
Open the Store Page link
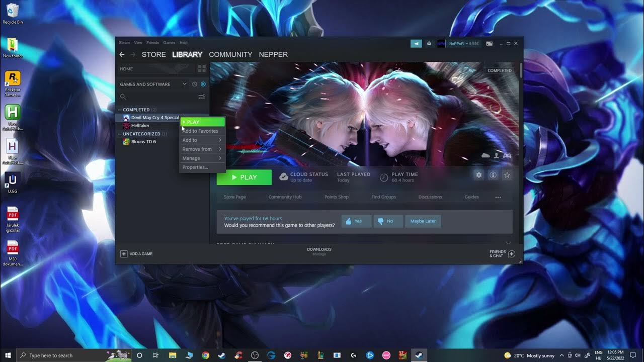coord(234,197)
